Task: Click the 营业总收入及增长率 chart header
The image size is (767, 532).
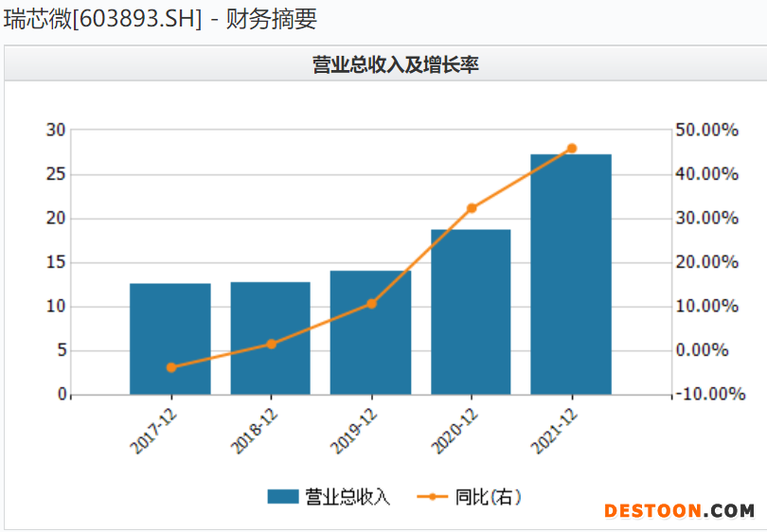Action: (383, 64)
